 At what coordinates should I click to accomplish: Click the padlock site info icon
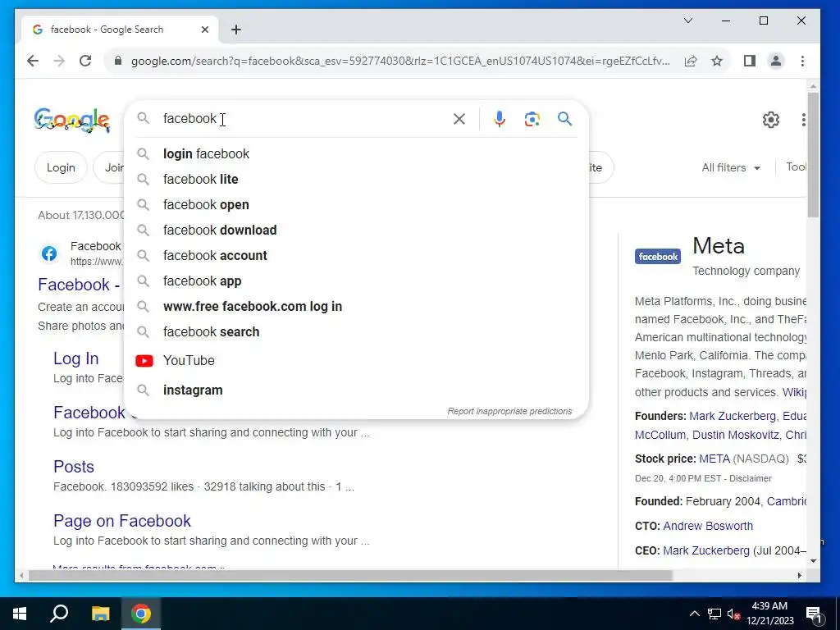coord(118,61)
